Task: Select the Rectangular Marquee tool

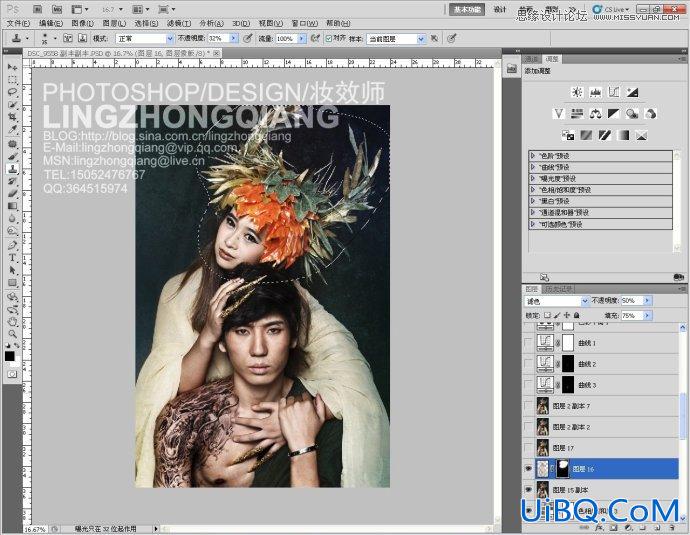Action: [12, 80]
